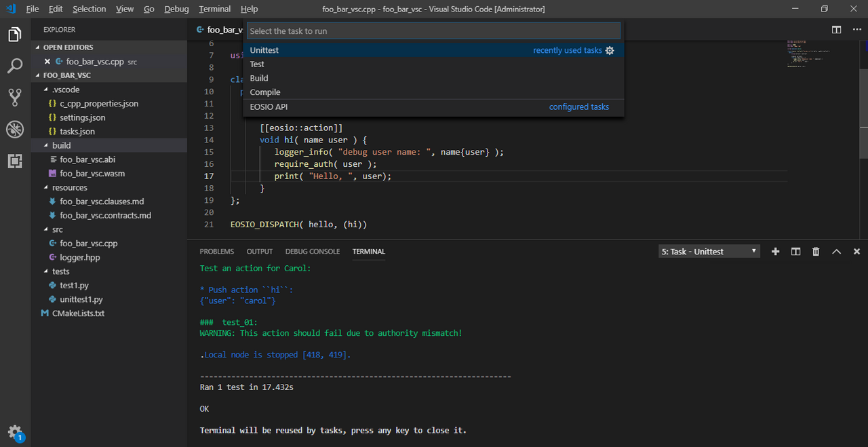Maximize the panel with the up chevron
This screenshot has width=868, height=447.
836,252
